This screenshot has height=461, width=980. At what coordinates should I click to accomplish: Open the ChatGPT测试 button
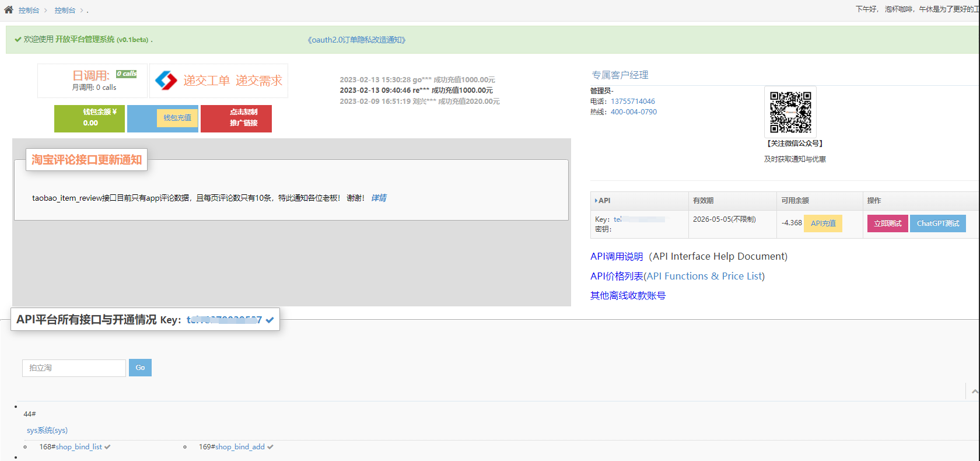click(937, 223)
